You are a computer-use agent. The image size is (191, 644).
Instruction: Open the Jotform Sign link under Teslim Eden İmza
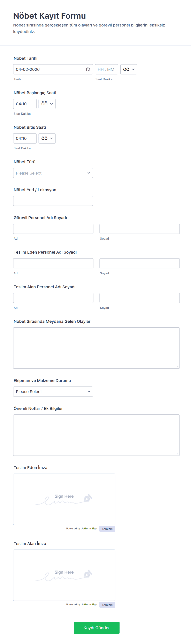click(x=89, y=529)
